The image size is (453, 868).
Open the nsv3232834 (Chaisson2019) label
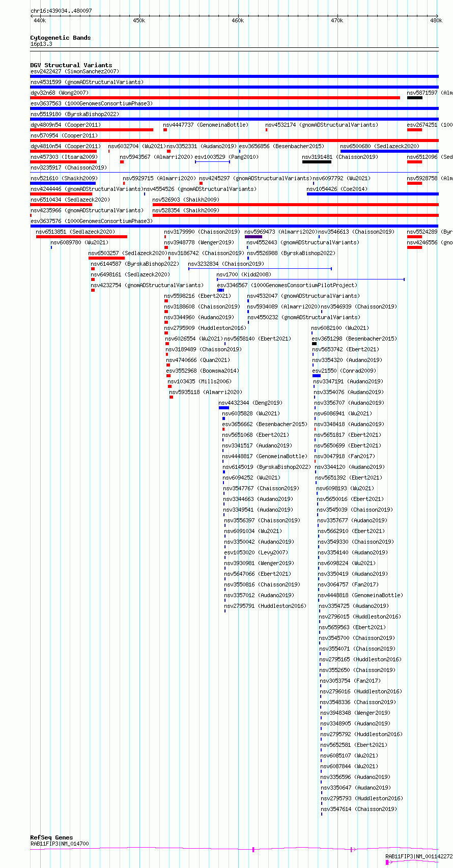point(226,264)
